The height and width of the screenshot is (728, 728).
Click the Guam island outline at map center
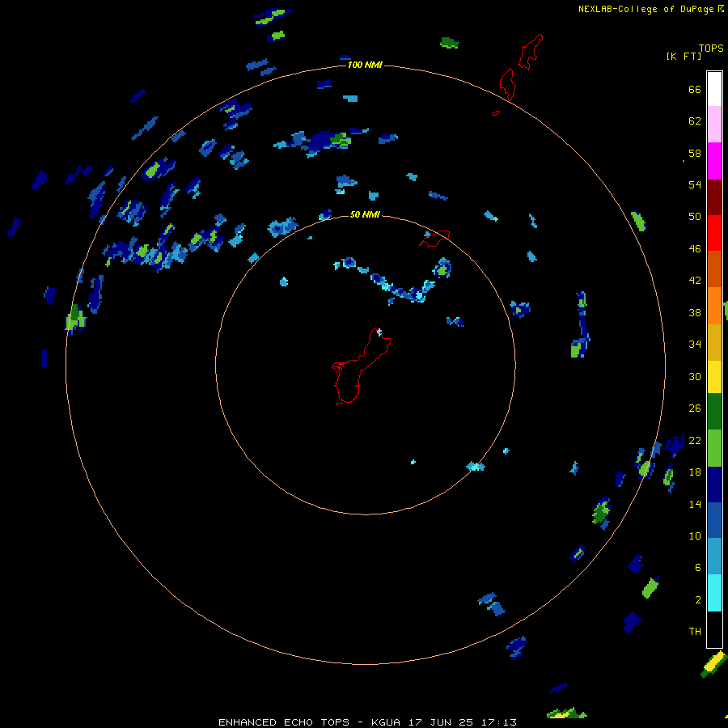click(362, 366)
